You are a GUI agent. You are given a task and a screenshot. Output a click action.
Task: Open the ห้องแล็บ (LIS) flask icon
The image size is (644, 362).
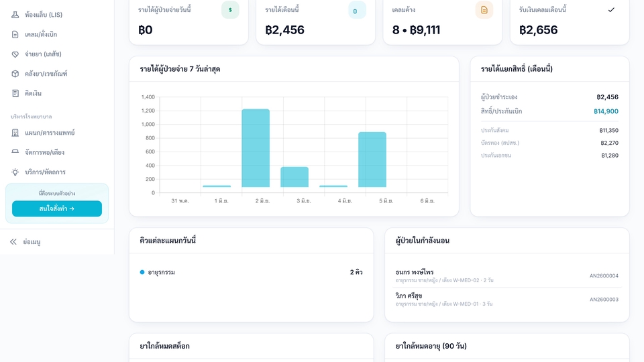point(15,15)
